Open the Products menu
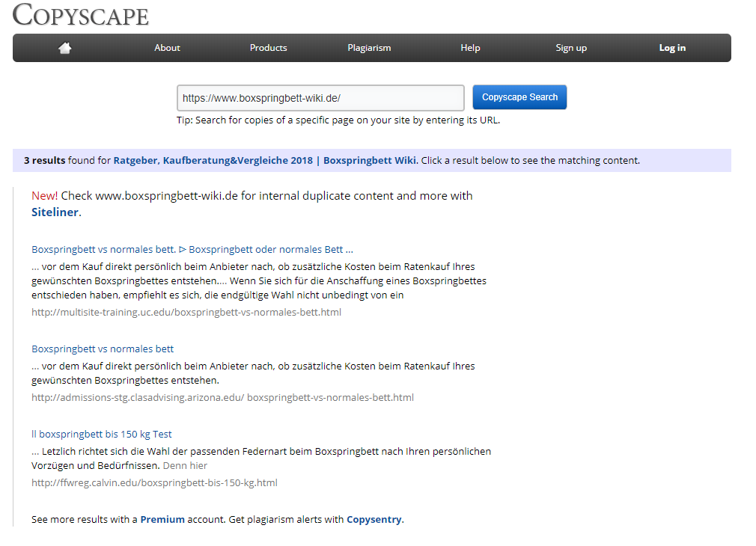 pyautogui.click(x=268, y=48)
